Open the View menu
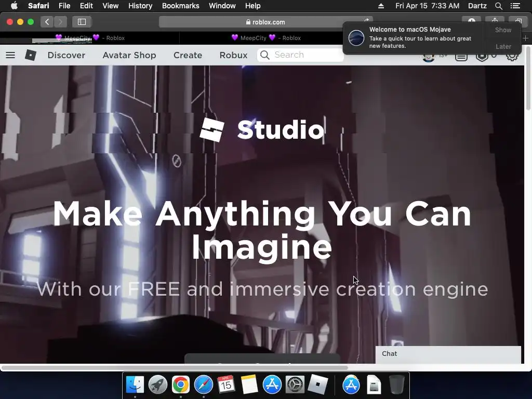 [x=110, y=6]
